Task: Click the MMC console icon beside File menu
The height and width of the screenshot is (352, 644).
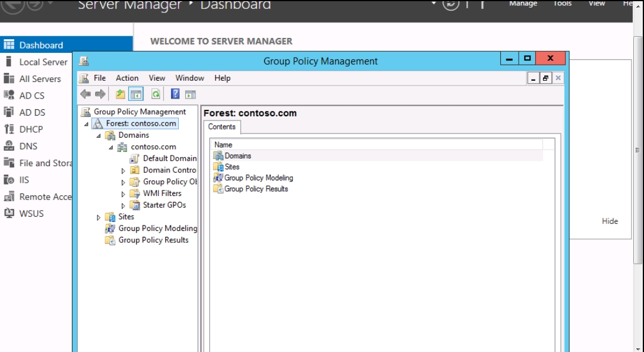Action: click(x=84, y=78)
